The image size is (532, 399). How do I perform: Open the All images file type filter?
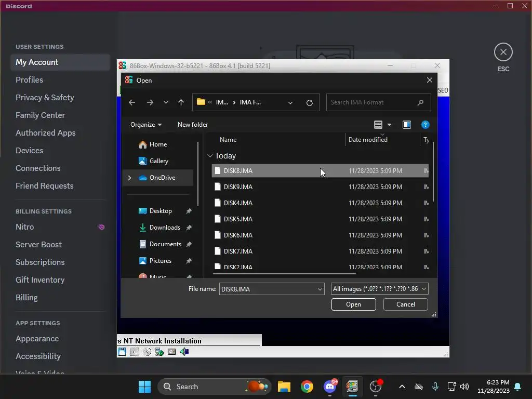(x=380, y=289)
